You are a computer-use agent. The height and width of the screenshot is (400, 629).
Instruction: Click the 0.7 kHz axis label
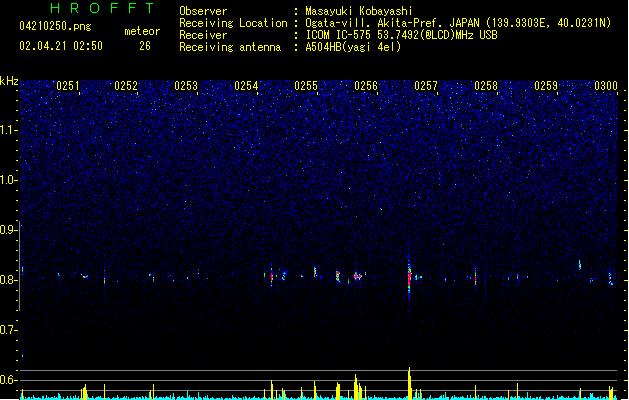point(8,330)
